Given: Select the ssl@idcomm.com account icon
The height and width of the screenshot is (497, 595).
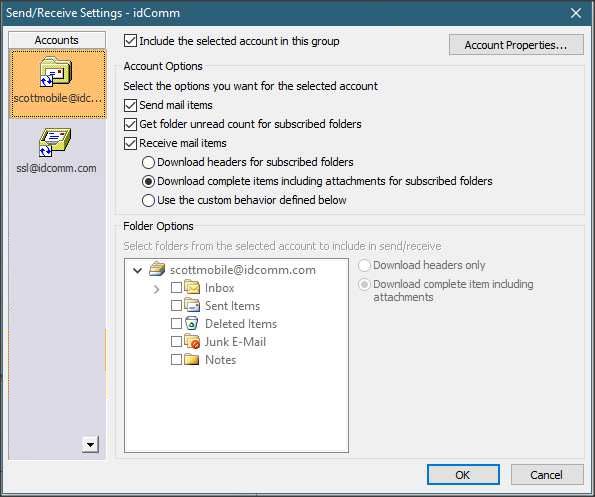Looking at the screenshot, I should point(55,143).
